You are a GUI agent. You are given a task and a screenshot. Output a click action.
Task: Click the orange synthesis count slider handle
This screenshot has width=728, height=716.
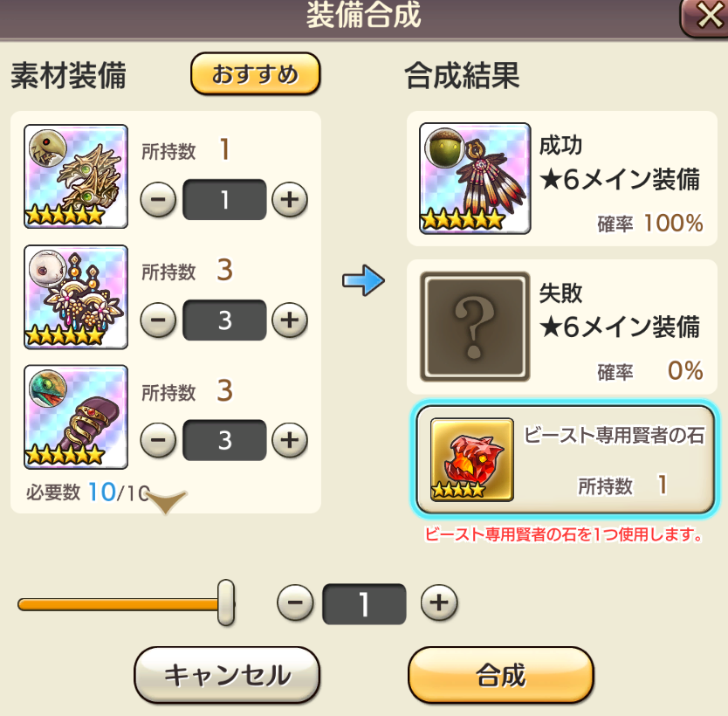coord(226,602)
